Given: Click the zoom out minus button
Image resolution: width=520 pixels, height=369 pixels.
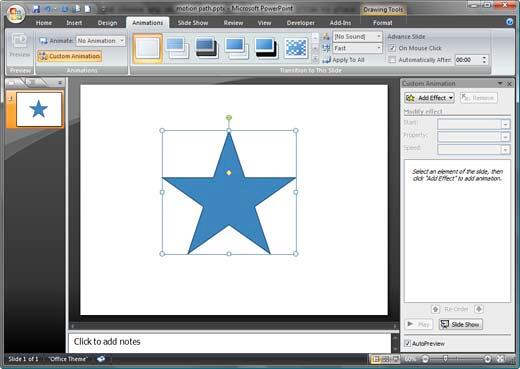Looking at the screenshot, I should (x=425, y=359).
